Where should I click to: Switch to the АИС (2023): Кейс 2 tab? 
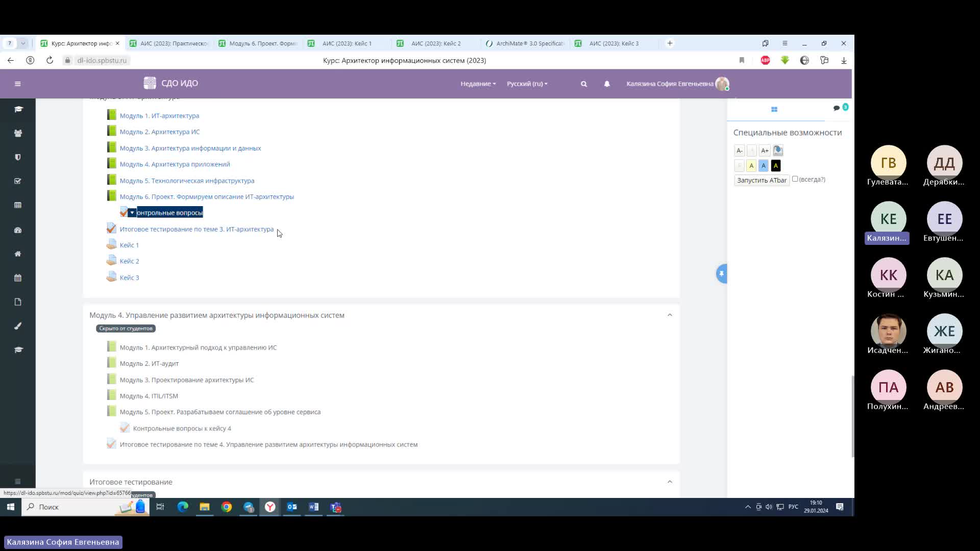[436, 43]
